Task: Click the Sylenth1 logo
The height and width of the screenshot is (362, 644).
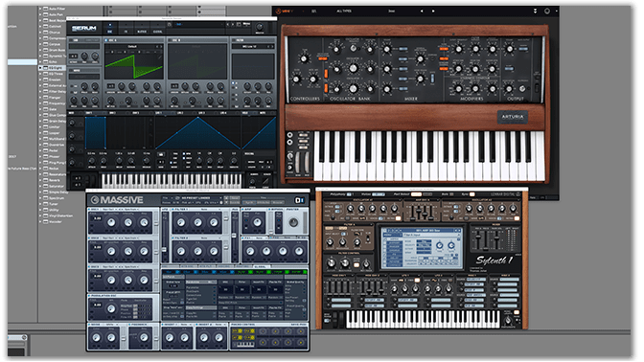Action: click(x=494, y=260)
